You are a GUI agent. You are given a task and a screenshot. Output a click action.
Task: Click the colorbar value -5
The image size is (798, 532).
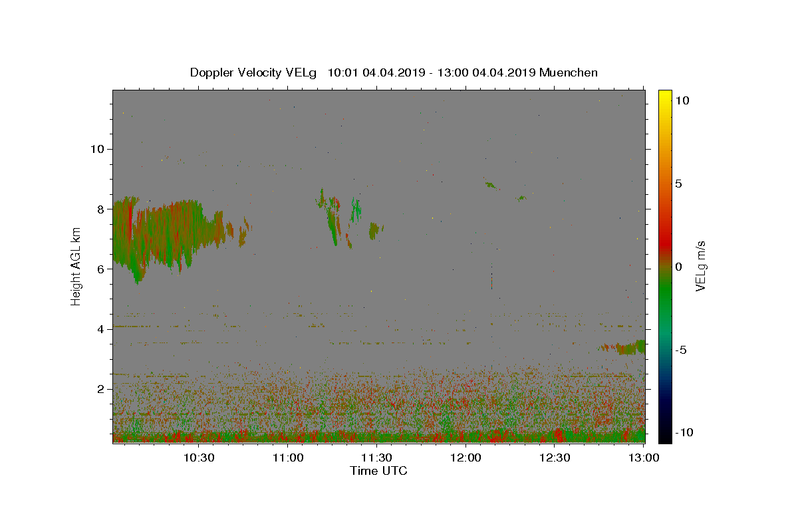click(681, 350)
